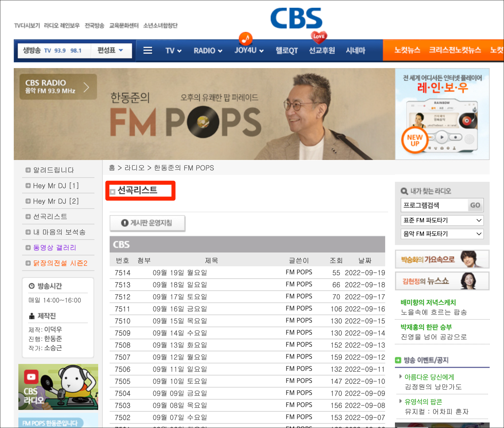Click the GO program search button
504x428 pixels.
(x=475, y=205)
